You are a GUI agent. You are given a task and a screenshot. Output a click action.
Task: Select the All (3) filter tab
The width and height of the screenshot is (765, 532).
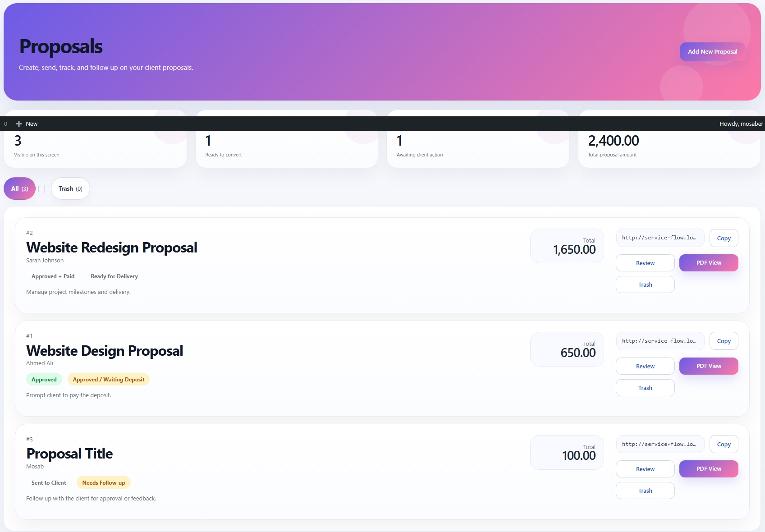(19, 188)
